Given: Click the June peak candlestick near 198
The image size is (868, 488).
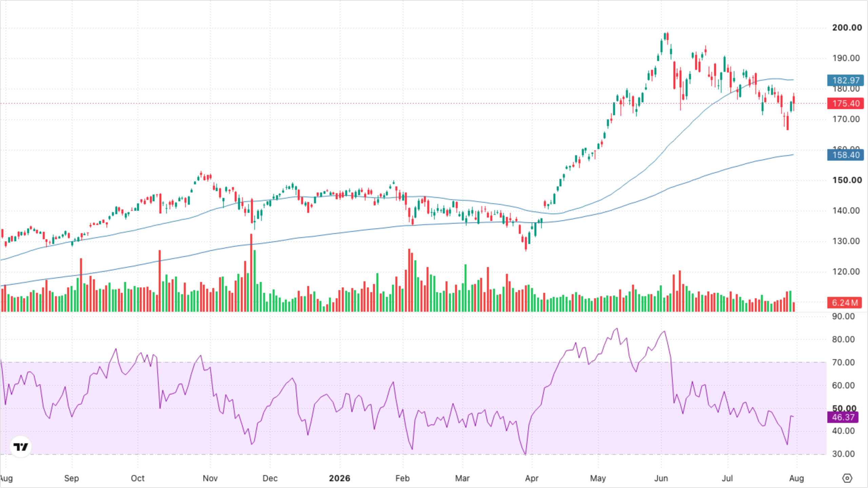Looking at the screenshot, I should coord(668,38).
